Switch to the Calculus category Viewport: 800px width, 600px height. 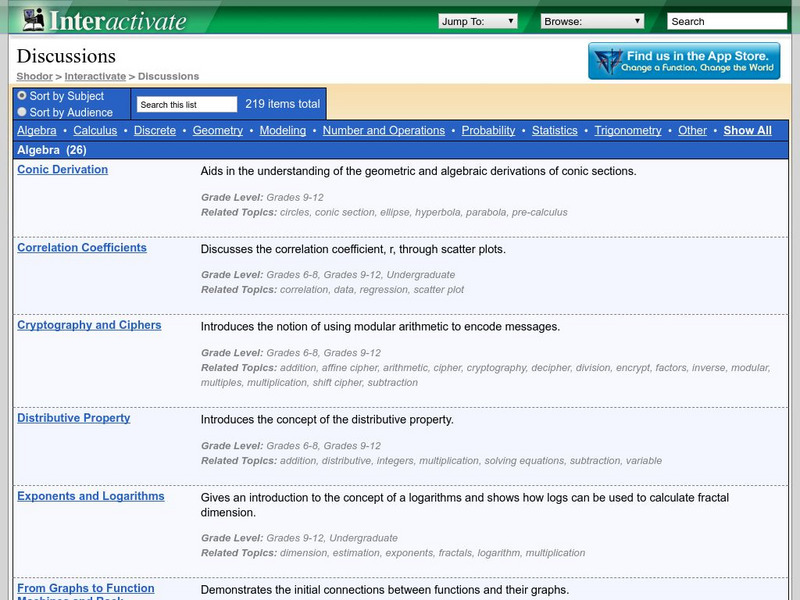click(x=95, y=131)
